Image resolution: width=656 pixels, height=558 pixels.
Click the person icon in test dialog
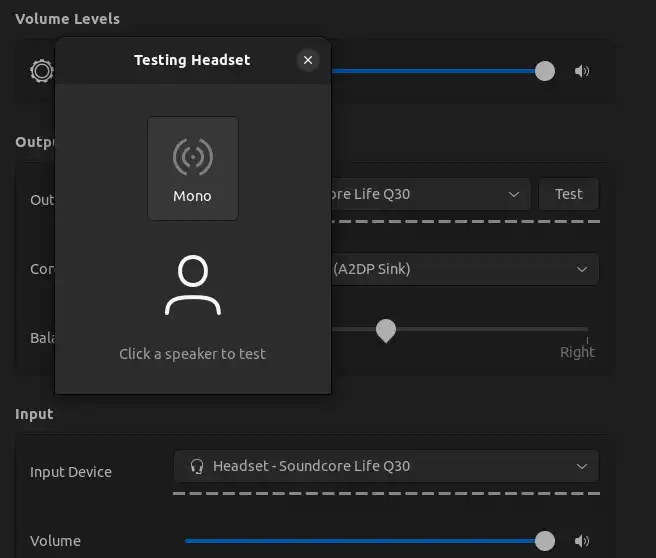coord(193,285)
